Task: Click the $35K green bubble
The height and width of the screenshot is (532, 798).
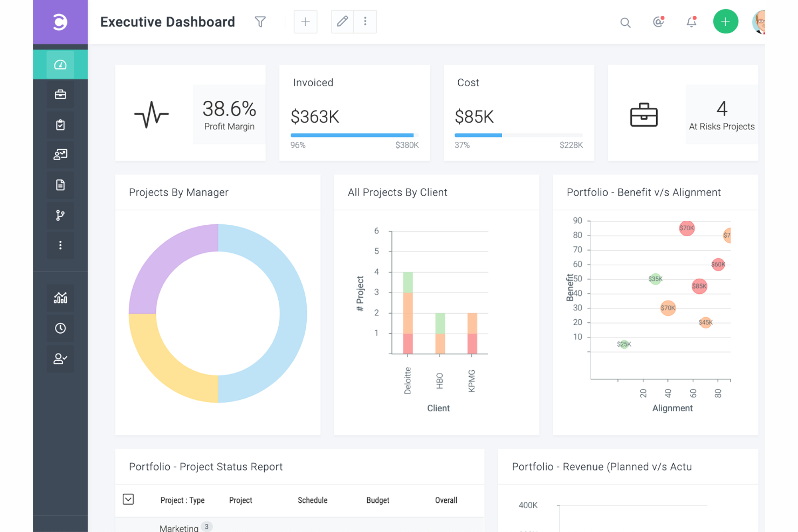Action: [x=656, y=279]
